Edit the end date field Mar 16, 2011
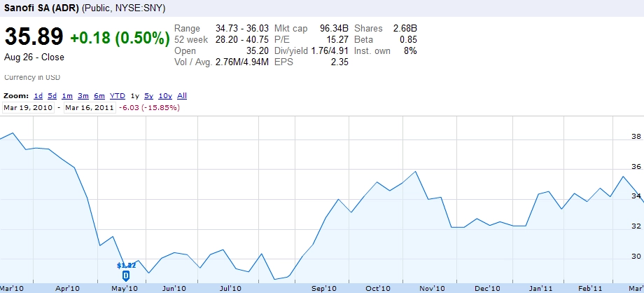The image size is (644, 293). tap(89, 108)
